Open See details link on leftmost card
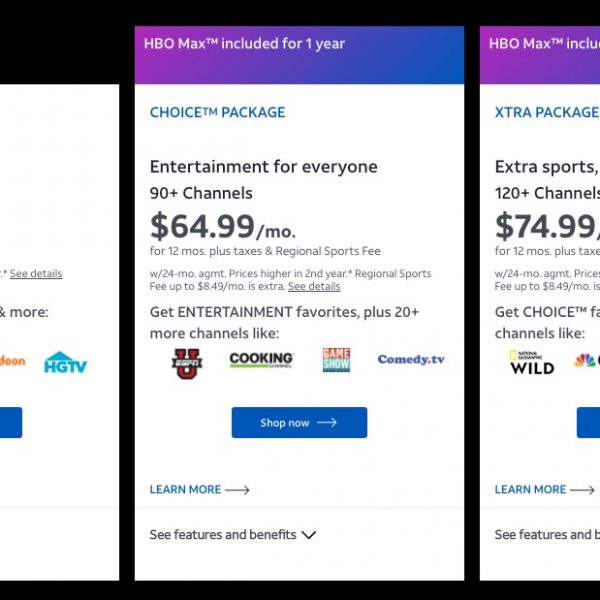This screenshot has width=600, height=600. [36, 274]
